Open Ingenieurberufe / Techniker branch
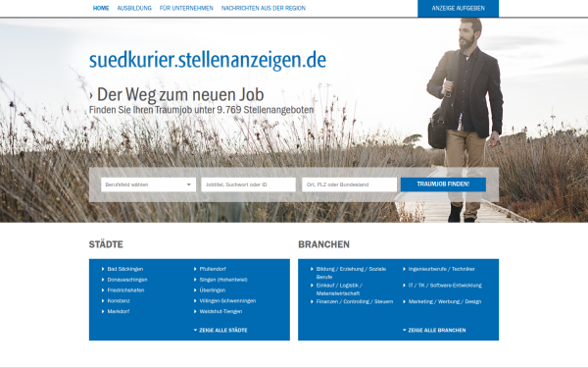This screenshot has height=368, width=588. pyautogui.click(x=442, y=269)
